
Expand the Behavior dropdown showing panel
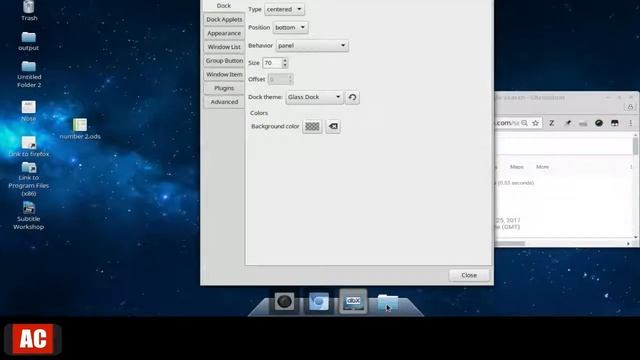312,45
